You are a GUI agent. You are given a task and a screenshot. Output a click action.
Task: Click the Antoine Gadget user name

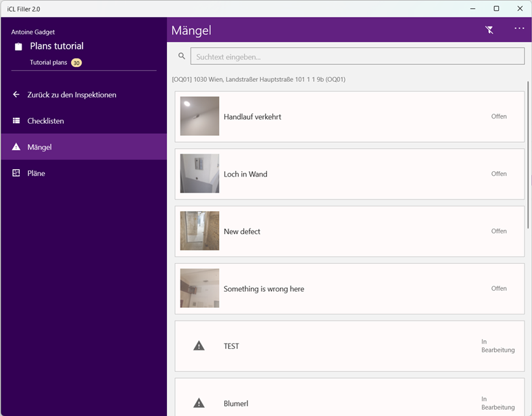[33, 32]
